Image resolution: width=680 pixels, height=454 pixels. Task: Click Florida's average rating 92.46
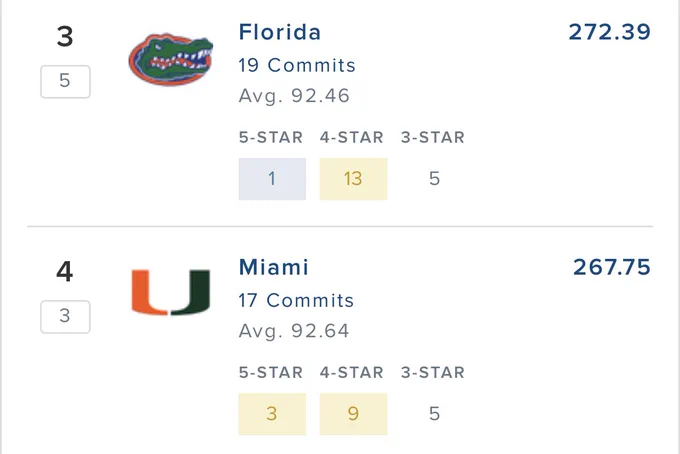point(294,96)
